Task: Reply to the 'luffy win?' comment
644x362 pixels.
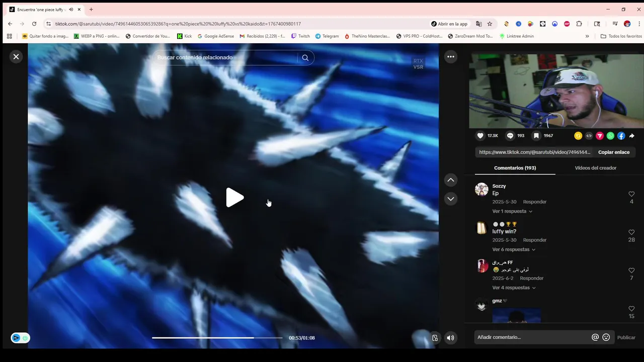Action: click(x=534, y=240)
